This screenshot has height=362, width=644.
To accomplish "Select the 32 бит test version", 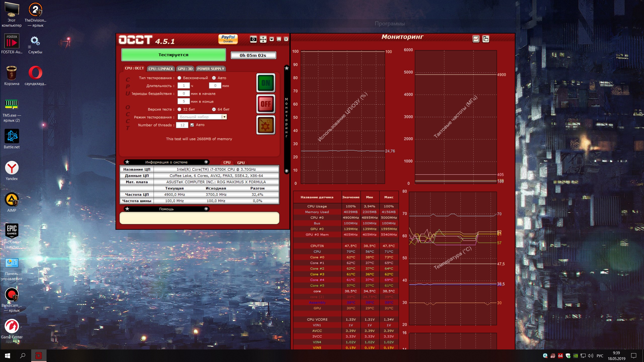I will 179,109.
